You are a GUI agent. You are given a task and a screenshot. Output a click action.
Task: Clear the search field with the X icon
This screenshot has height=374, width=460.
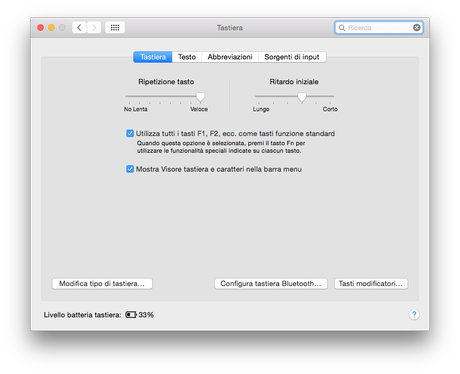[x=417, y=27]
